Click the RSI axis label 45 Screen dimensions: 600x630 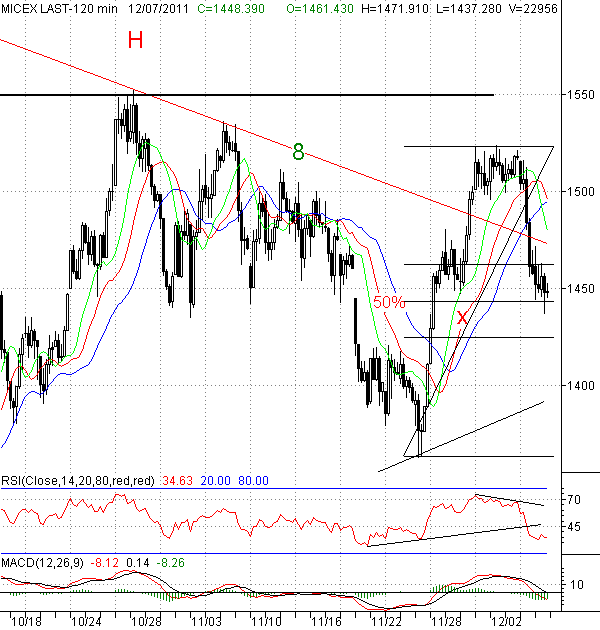click(573, 527)
